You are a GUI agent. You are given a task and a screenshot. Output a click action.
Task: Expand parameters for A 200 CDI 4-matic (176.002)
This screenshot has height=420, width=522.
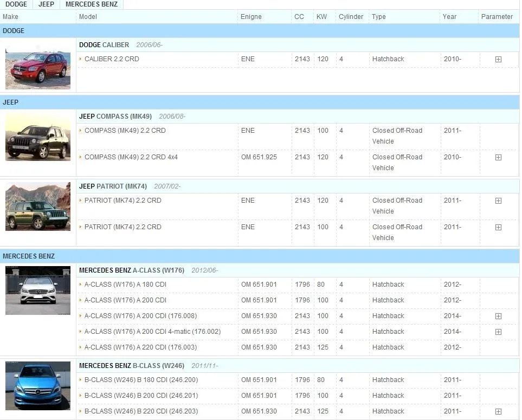pyautogui.click(x=498, y=332)
